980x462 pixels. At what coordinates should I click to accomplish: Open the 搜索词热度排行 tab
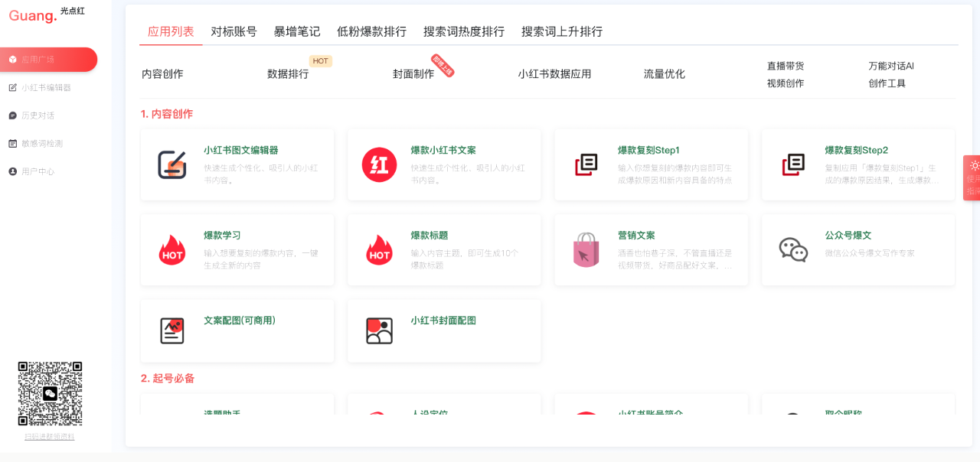tap(462, 31)
